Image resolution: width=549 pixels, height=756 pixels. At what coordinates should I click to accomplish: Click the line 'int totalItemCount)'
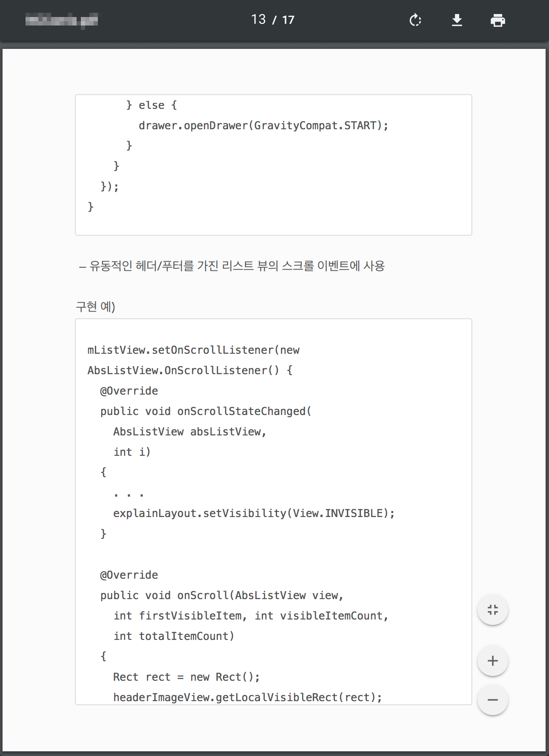point(174,636)
